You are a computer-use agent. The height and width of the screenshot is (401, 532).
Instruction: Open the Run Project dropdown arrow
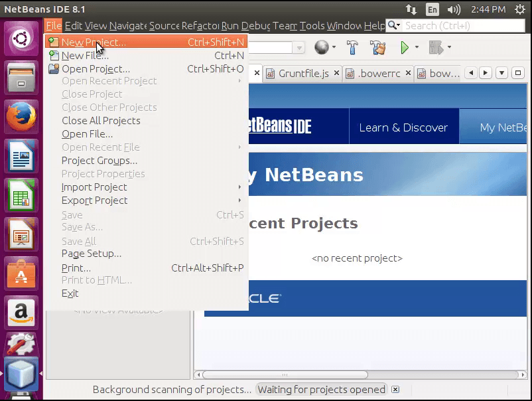[417, 47]
